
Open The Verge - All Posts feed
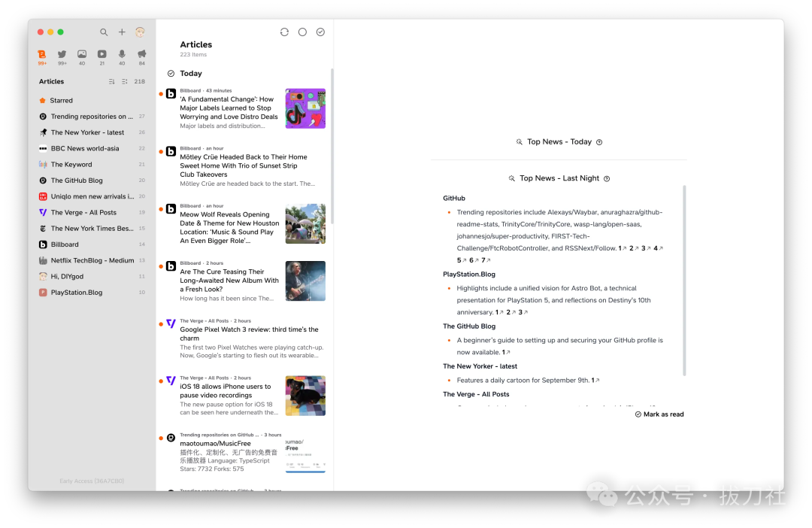92,212
